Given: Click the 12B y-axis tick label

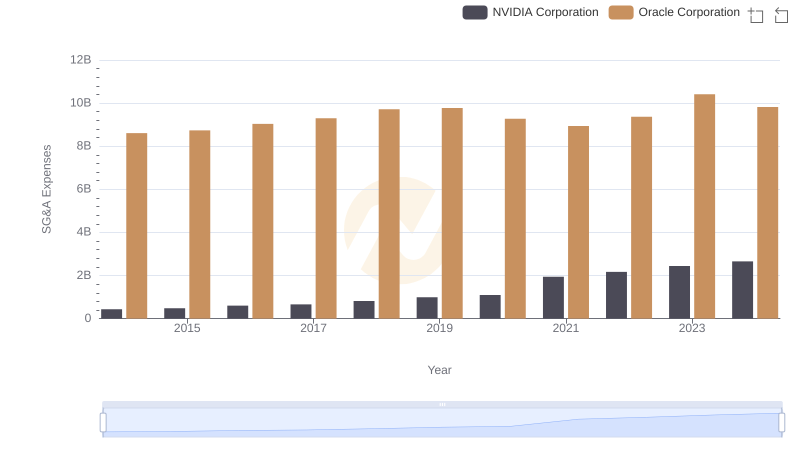Looking at the screenshot, I should coord(80,60).
